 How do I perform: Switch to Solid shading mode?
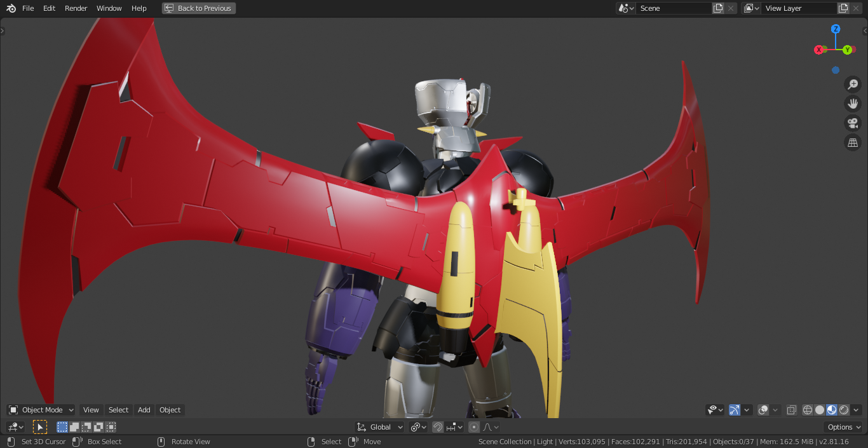(820, 410)
